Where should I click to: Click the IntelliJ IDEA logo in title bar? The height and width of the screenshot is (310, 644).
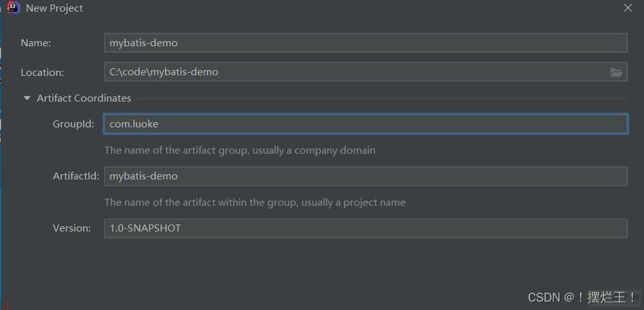pos(13,8)
